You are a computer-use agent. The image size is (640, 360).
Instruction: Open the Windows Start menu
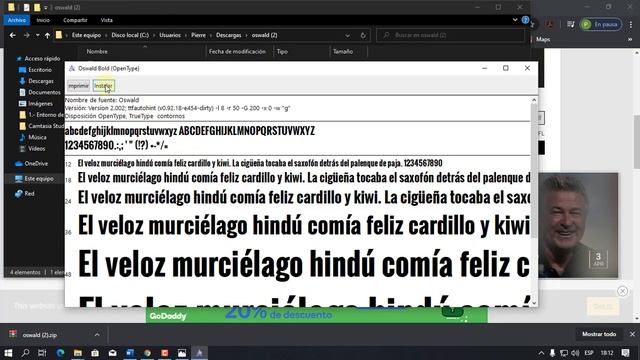coord(8,353)
